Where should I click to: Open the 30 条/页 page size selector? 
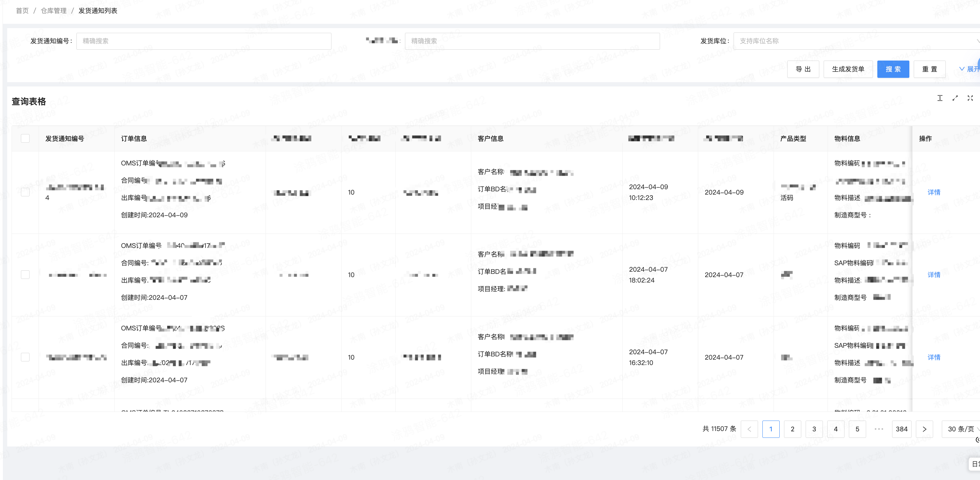[x=961, y=429]
